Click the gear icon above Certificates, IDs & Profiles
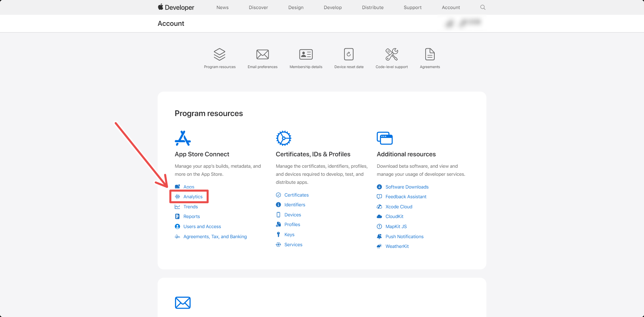This screenshot has width=644, height=317. tap(284, 138)
